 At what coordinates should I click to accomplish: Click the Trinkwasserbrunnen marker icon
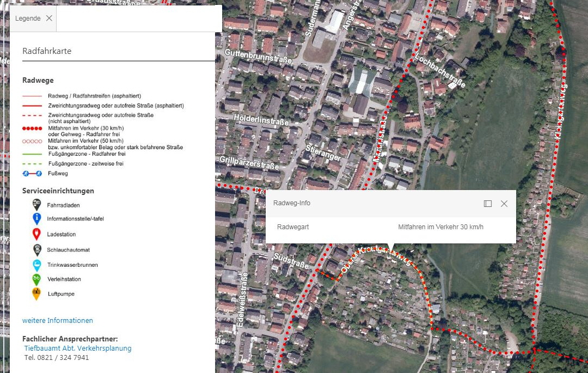(36, 265)
